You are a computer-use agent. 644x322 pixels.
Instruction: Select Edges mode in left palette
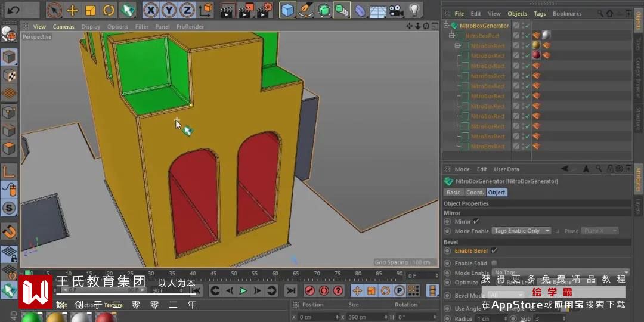click(8, 130)
